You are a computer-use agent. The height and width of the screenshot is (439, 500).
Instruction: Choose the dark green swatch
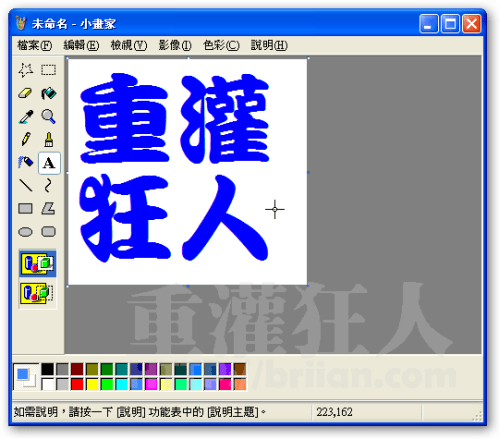coord(107,369)
